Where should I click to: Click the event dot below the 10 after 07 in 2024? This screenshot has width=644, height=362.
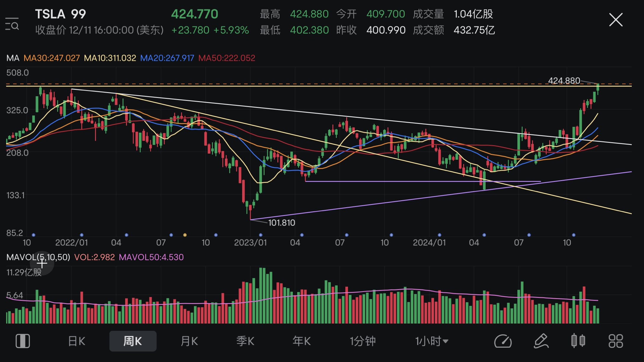tap(574, 235)
